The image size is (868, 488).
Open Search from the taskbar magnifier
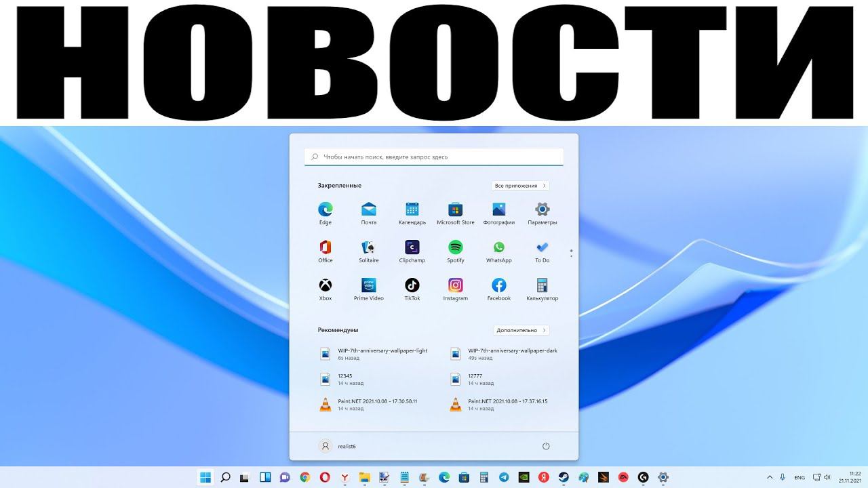pyautogui.click(x=225, y=477)
